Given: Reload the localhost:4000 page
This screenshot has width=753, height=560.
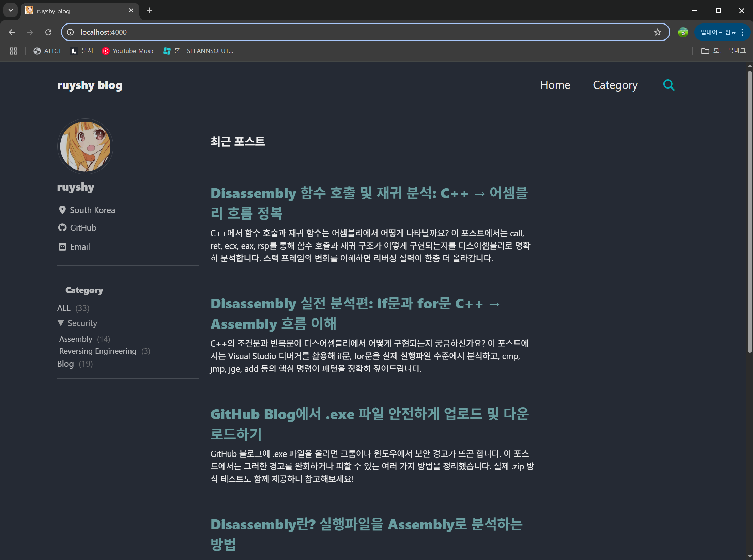Looking at the screenshot, I should coord(48,32).
